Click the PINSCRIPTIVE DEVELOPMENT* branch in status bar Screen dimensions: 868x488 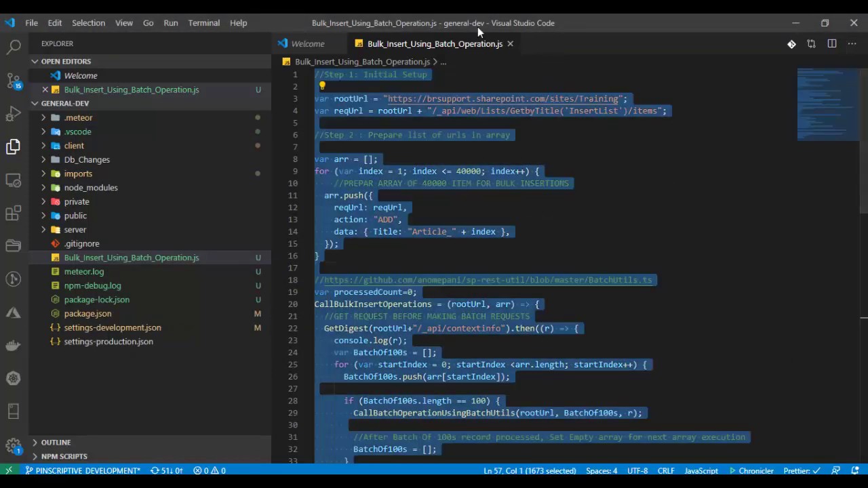click(83, 470)
